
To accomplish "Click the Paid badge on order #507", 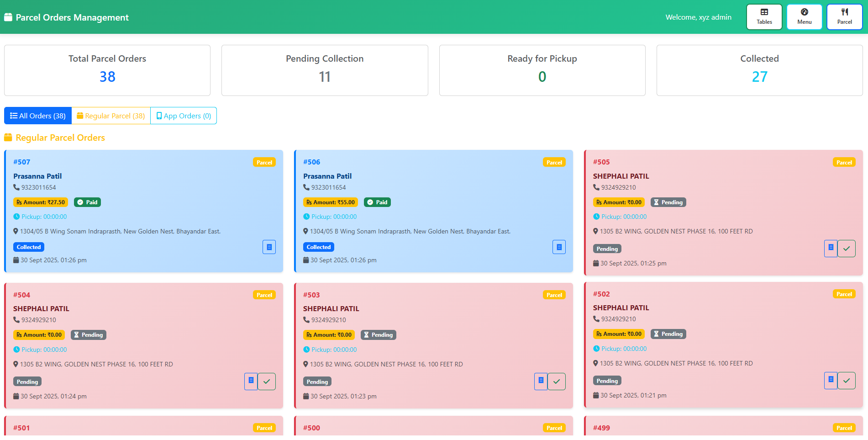I will (87, 202).
